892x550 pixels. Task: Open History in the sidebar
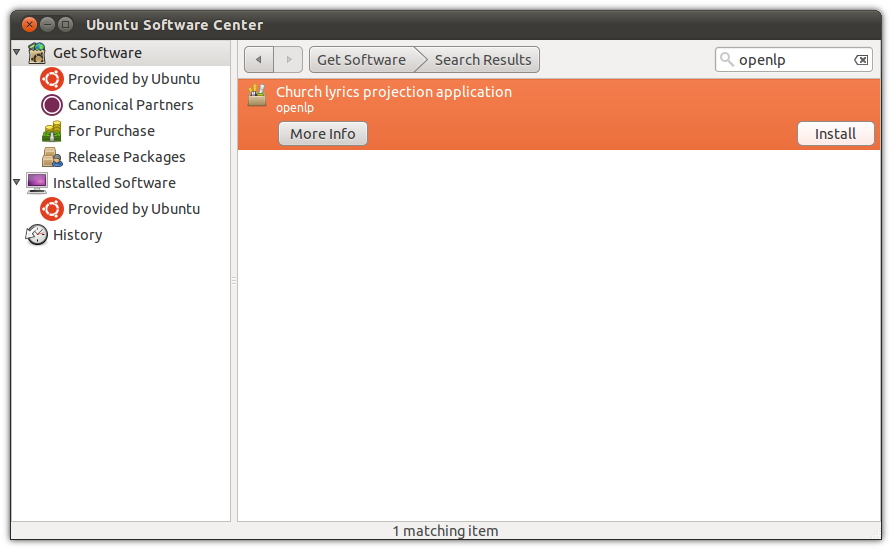click(77, 235)
